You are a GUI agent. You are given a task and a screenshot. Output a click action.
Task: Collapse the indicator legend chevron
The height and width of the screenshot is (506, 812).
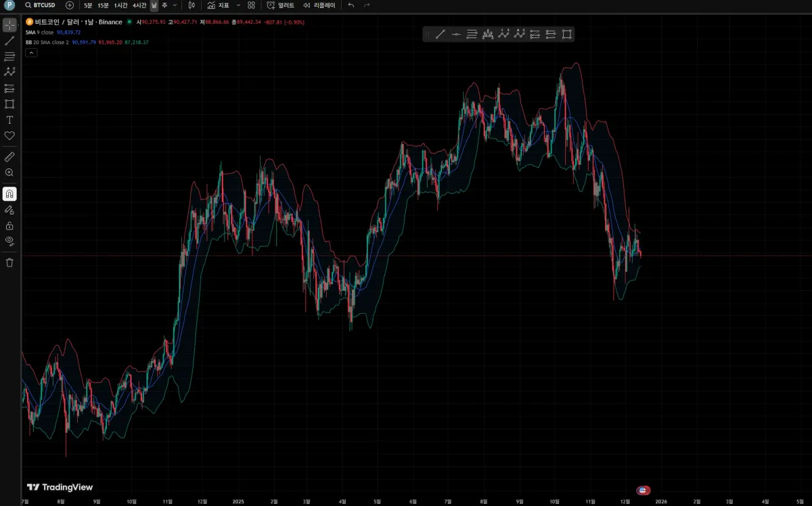click(30, 52)
